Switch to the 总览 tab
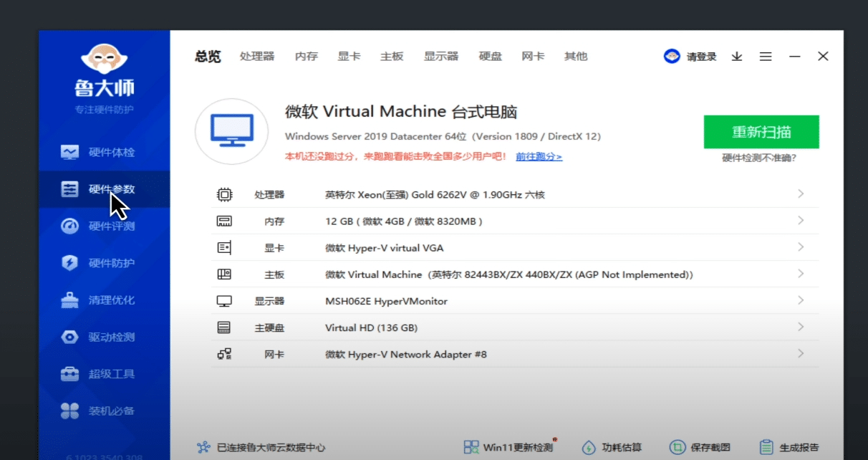Screen dimensions: 868x460 point(208,57)
